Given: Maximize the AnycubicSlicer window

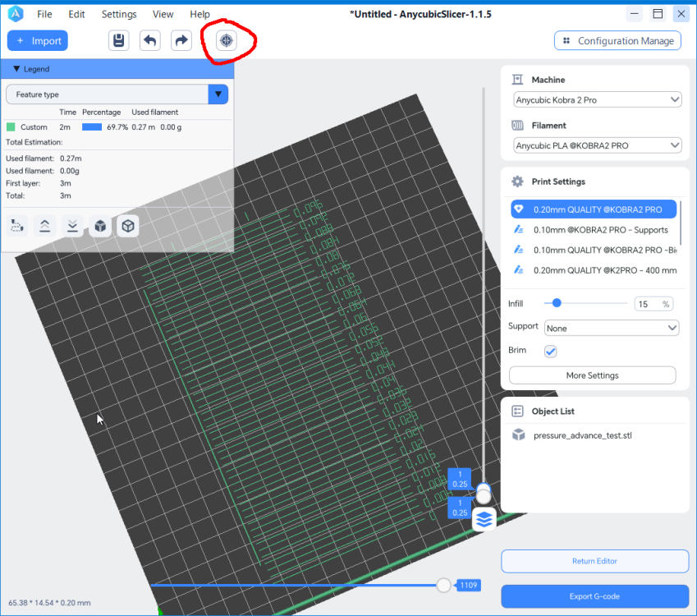Looking at the screenshot, I should pos(658,14).
